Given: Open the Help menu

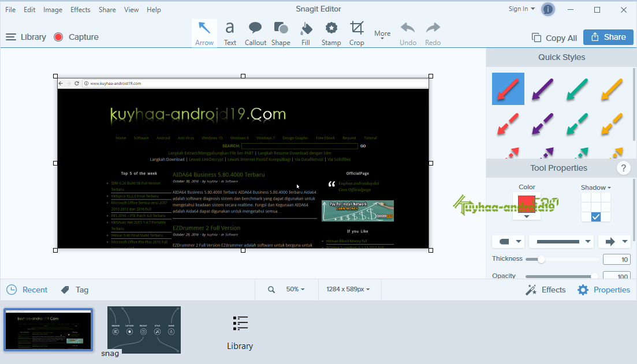Looking at the screenshot, I should click(x=154, y=10).
